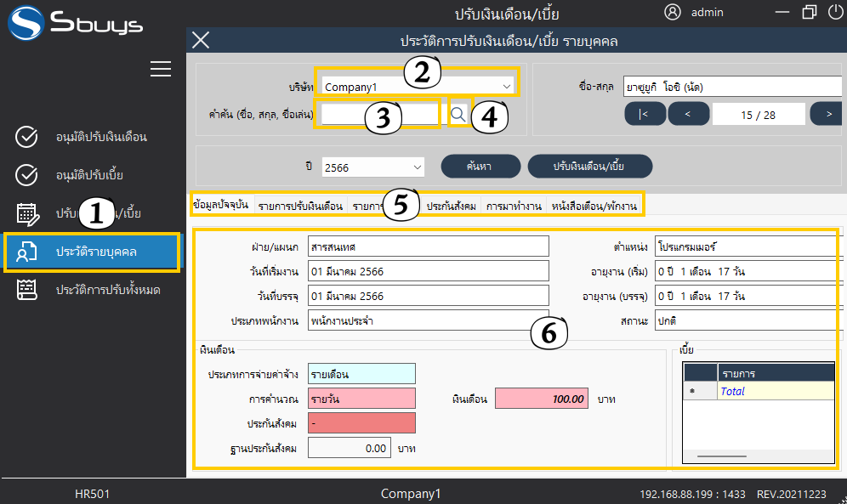847x504 pixels.
Task: Click the admin user profile icon
Action: [673, 12]
